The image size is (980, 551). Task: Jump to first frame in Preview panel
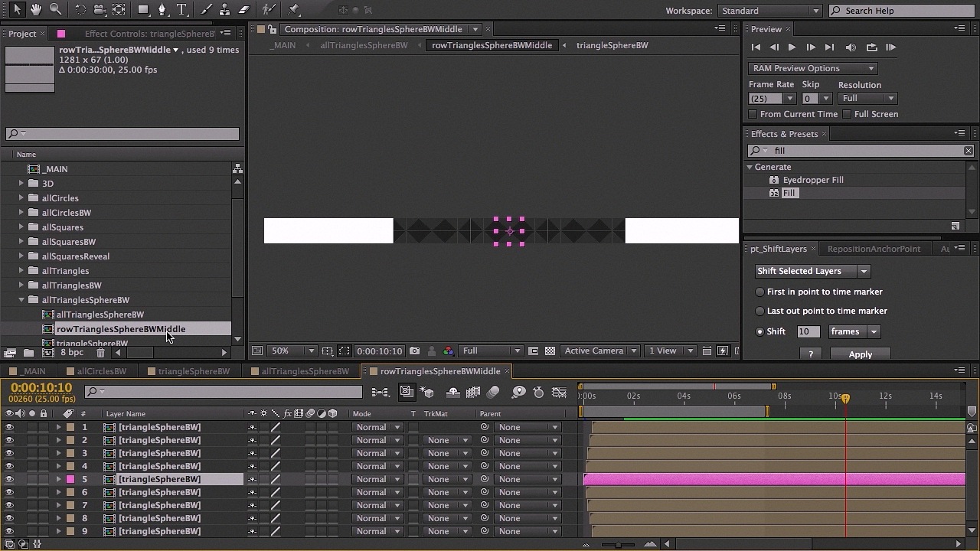click(756, 47)
